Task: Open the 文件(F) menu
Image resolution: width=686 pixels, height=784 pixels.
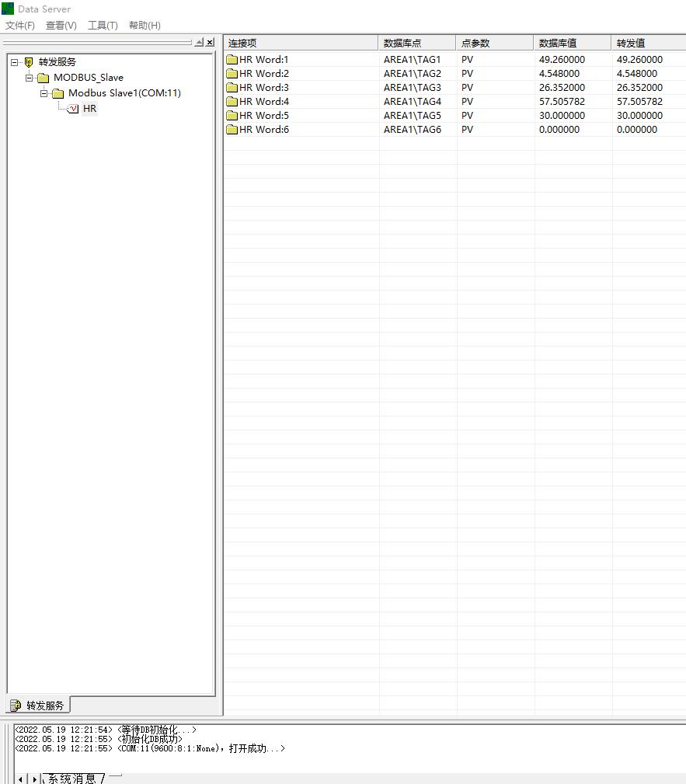Action: point(20,25)
